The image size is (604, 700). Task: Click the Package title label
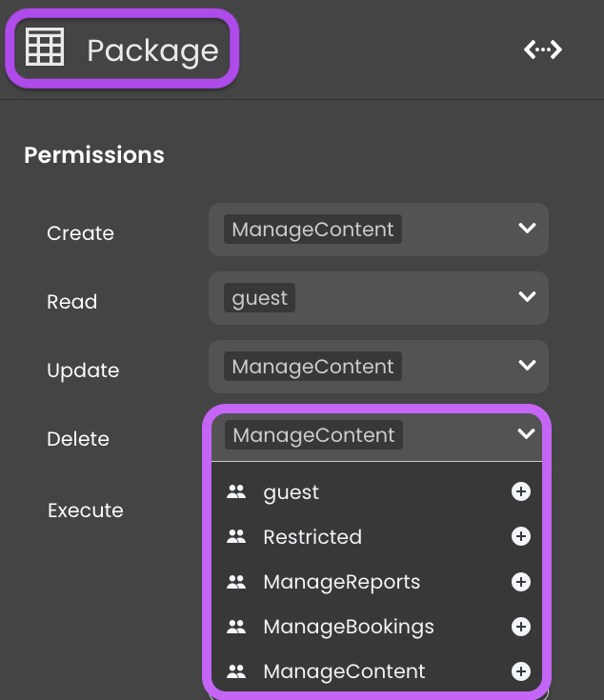tap(152, 50)
